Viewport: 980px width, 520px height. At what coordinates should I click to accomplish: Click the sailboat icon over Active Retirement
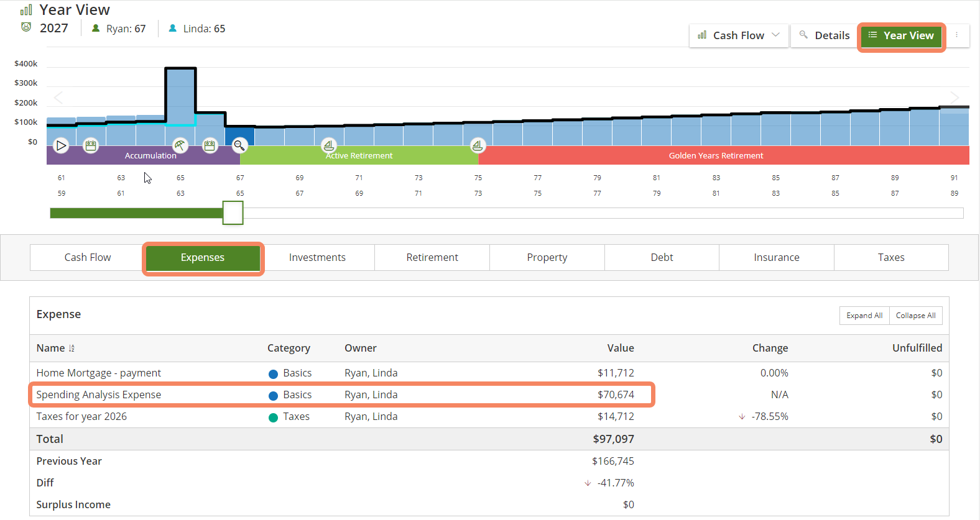[329, 146]
